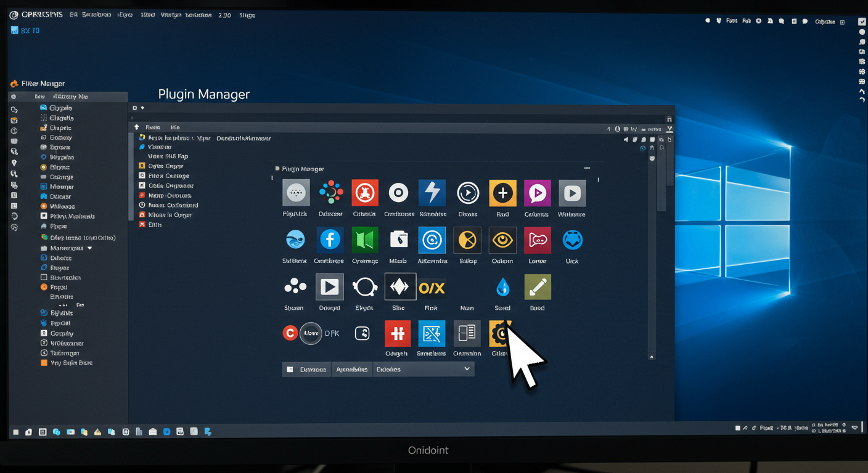Select the crimson tile with white controller glyph

tap(537, 240)
